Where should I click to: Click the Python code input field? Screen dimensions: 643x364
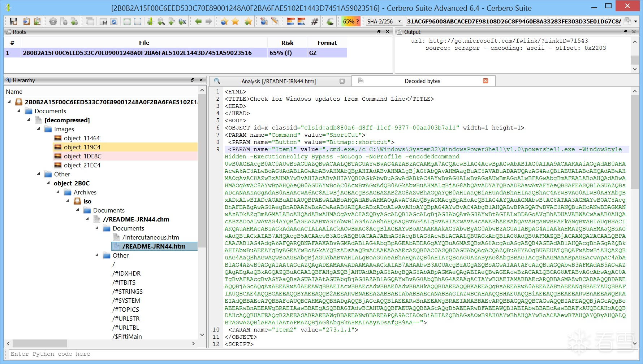click(324, 354)
